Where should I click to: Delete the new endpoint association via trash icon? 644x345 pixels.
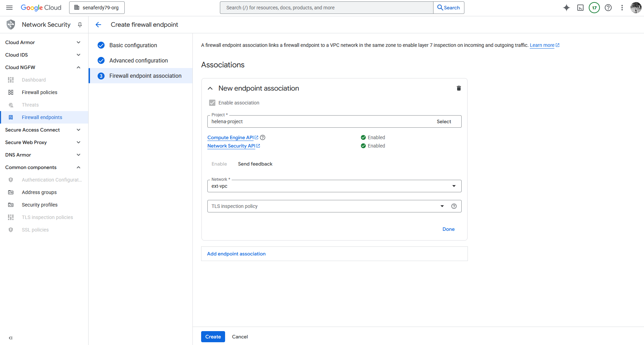click(x=459, y=88)
